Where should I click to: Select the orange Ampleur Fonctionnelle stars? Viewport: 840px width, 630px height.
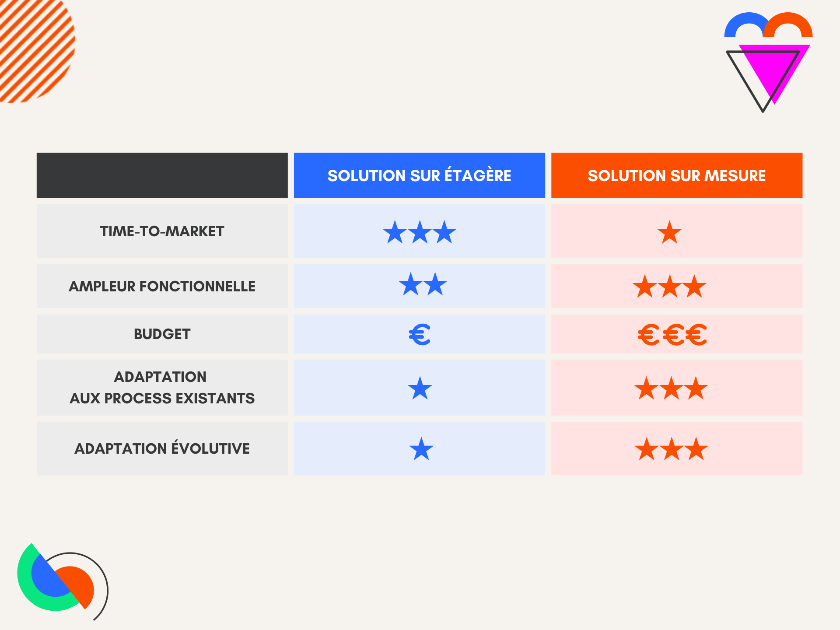point(669,287)
